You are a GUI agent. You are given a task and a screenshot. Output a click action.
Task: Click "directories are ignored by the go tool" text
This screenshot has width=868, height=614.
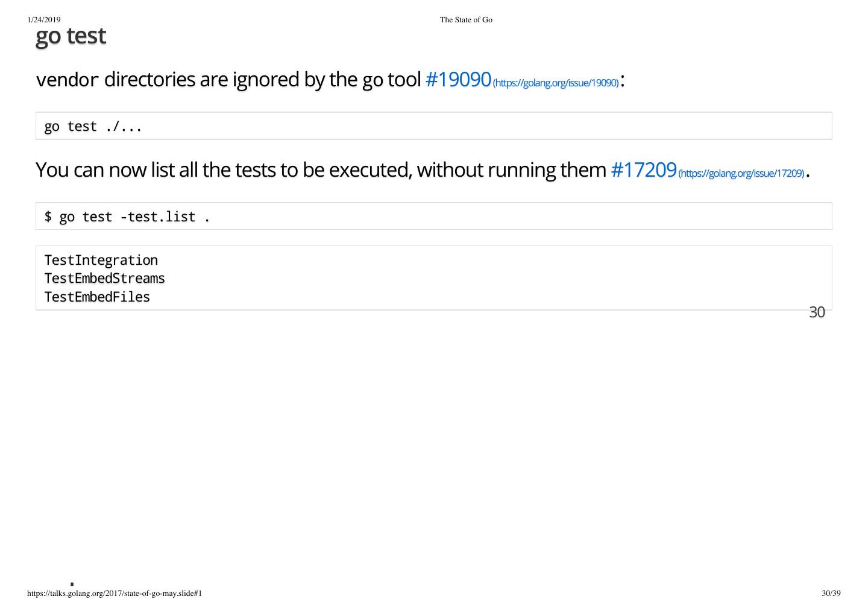[x=262, y=80]
